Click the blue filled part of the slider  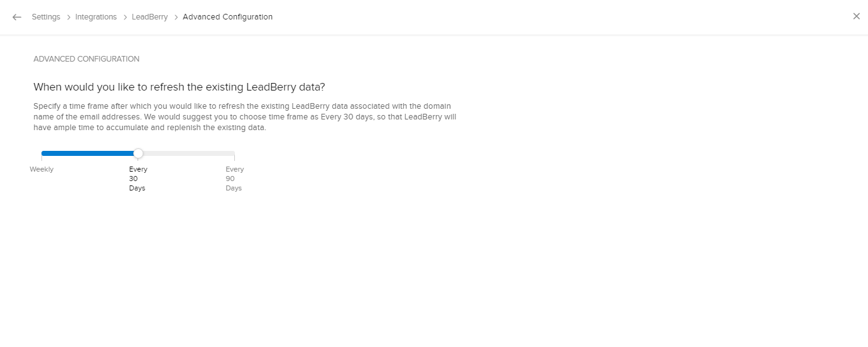(88, 153)
